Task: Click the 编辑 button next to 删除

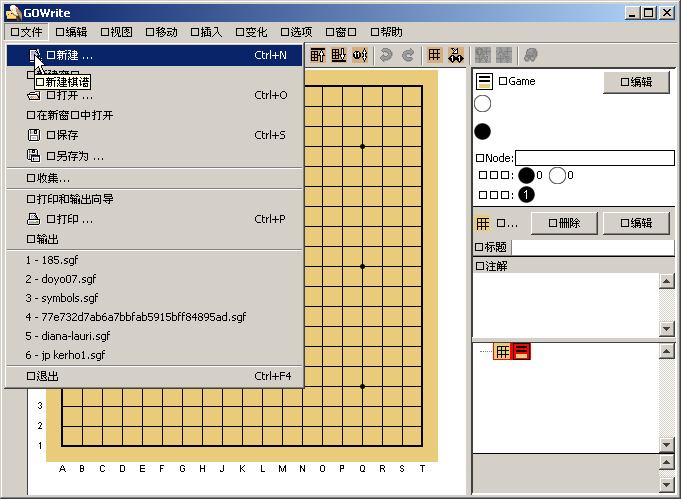Action: click(636, 223)
